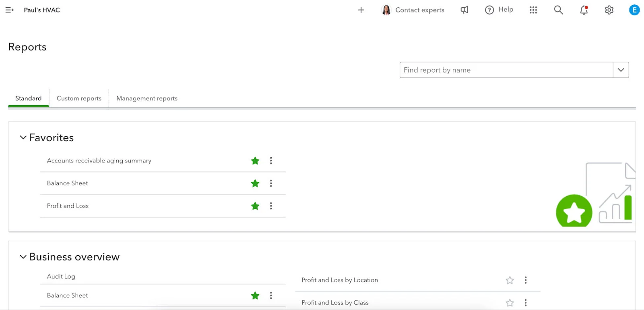Click the Help label
This screenshot has height=310, width=644.
pos(506,9)
